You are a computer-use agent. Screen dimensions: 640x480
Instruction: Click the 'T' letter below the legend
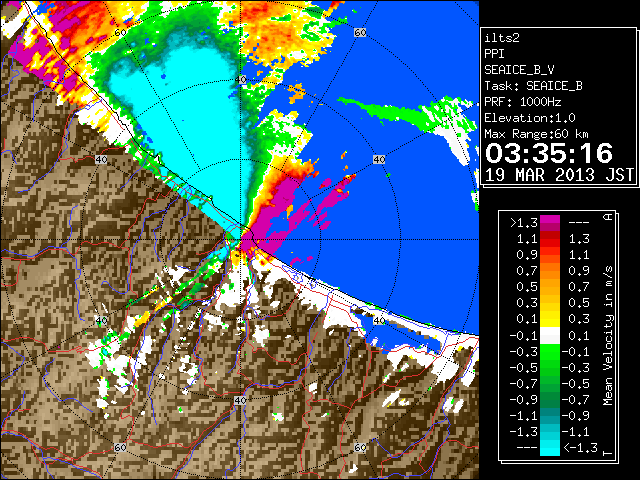click(x=608, y=453)
